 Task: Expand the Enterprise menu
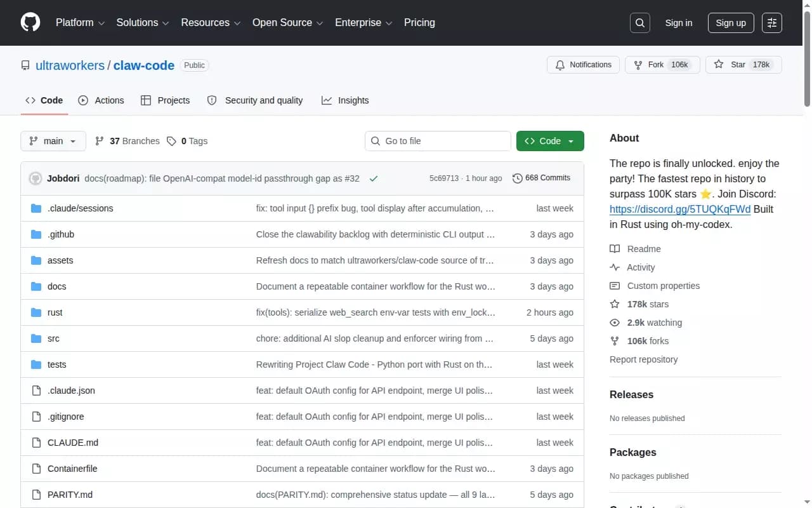[363, 23]
